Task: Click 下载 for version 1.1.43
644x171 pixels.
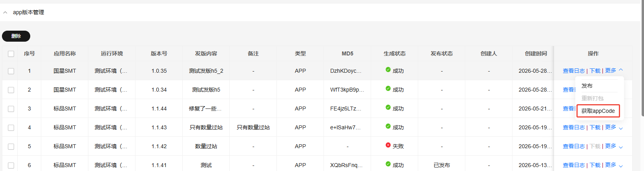Action: coord(595,127)
